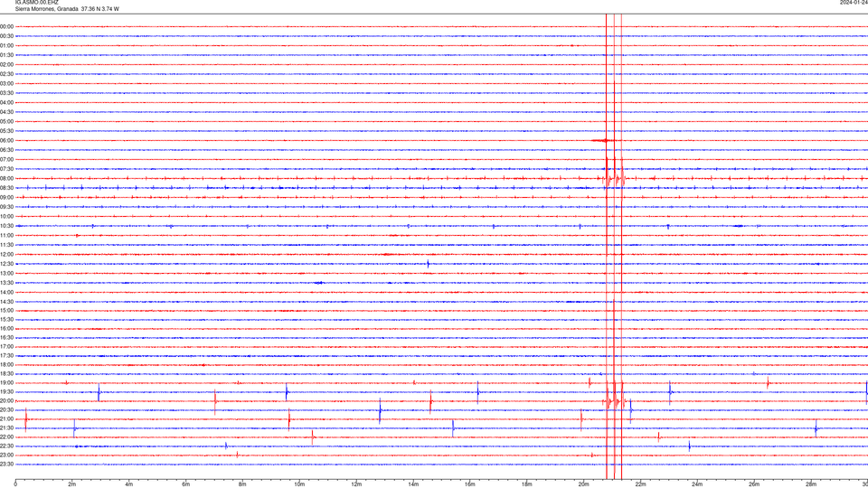Click the 03:00 trace label
Viewport: 868px width, 488px height.
(6, 83)
